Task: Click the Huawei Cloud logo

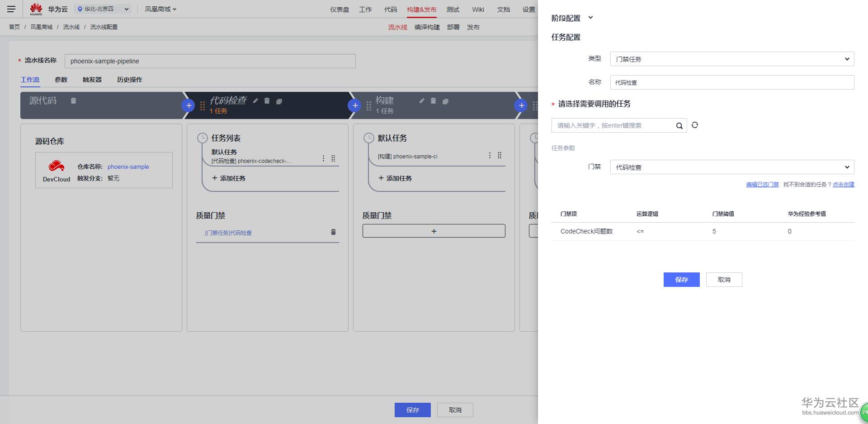Action: coord(36,9)
